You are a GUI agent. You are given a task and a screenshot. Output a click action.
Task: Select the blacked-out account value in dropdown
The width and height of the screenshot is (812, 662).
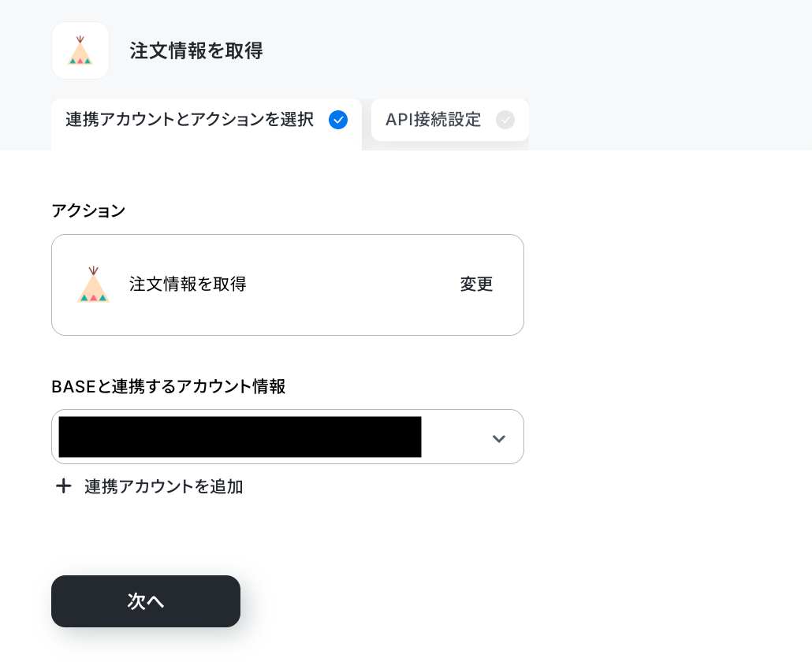240,437
